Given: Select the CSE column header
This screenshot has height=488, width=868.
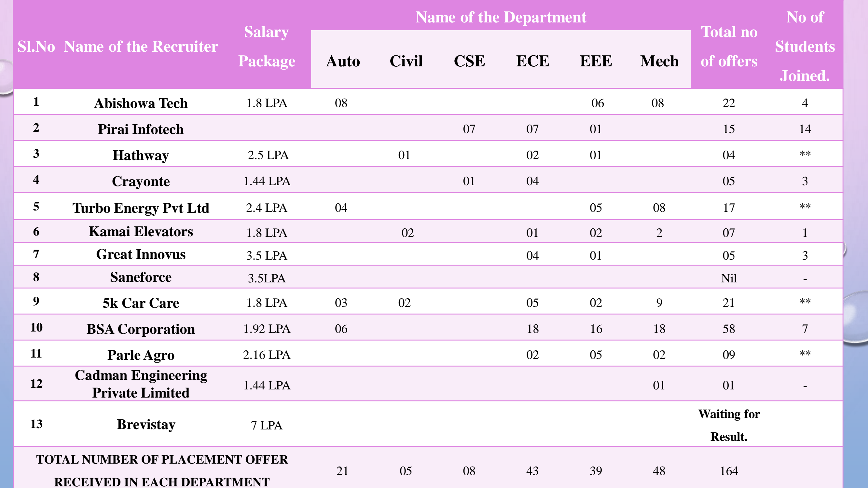Looking at the screenshot, I should pos(469,61).
